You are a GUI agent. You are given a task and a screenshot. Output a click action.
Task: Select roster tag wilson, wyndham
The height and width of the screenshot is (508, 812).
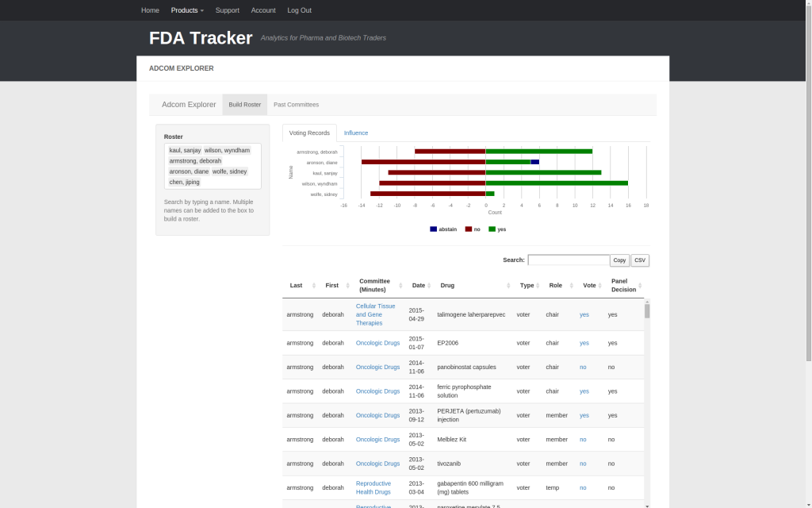coord(227,150)
